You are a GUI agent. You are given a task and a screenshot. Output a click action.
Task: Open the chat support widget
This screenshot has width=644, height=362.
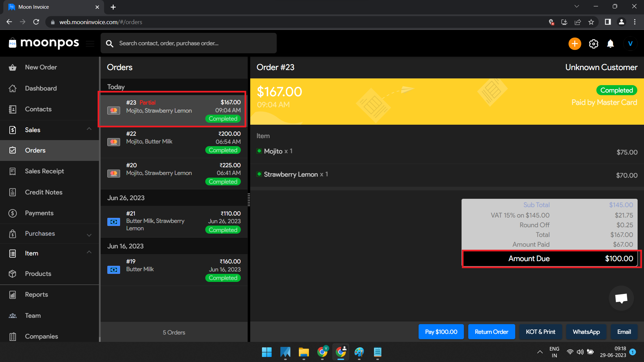click(x=621, y=298)
